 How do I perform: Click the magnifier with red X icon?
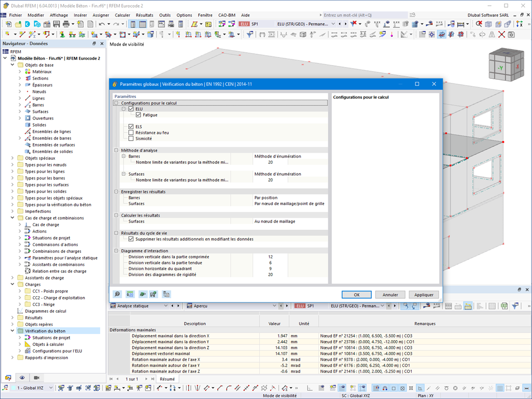479,24
